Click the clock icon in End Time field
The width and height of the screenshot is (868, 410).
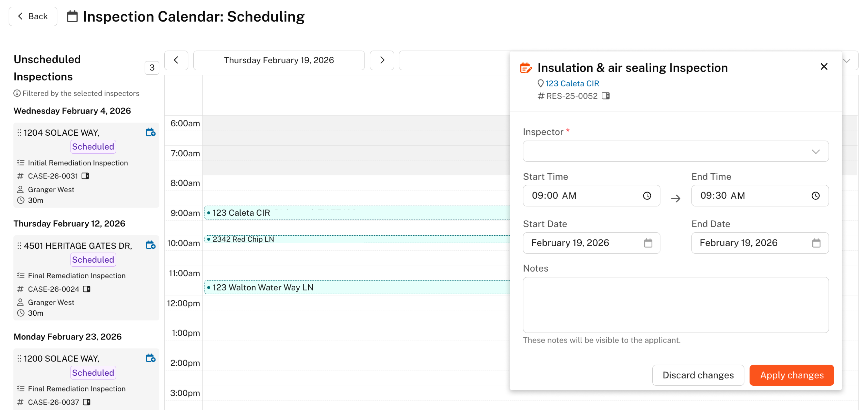click(x=816, y=196)
